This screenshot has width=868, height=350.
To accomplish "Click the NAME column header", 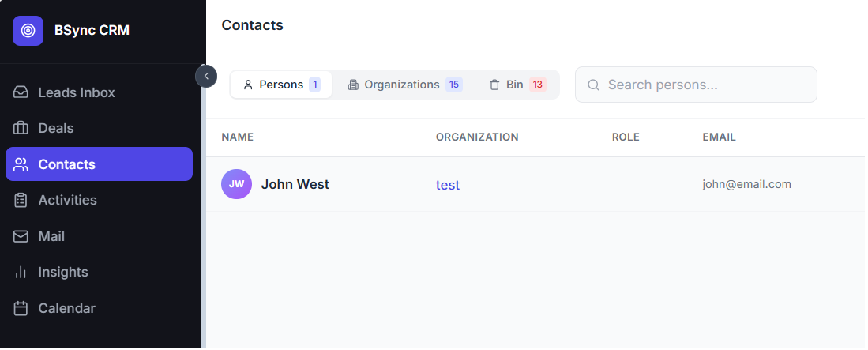I will click(238, 137).
